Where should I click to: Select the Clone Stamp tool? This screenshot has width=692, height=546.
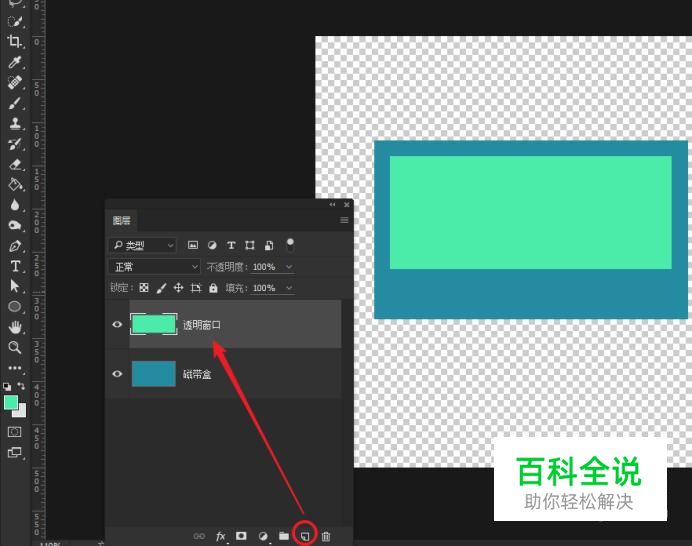point(15,123)
